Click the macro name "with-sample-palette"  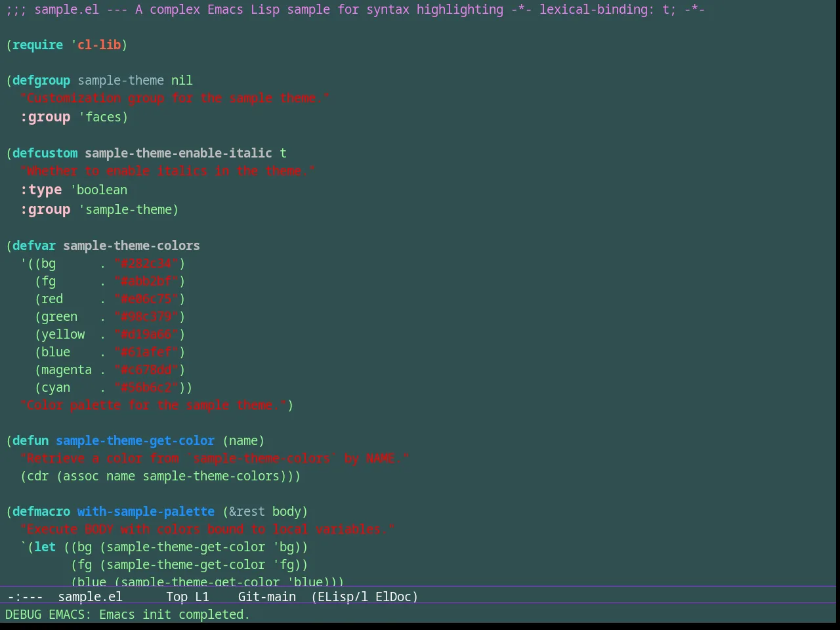point(146,512)
